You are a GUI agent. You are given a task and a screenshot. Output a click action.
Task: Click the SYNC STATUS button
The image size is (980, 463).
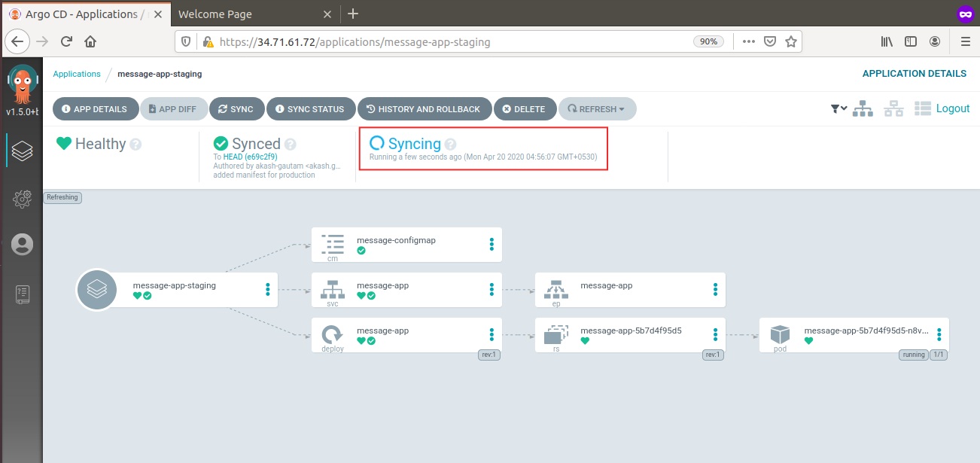tap(309, 109)
